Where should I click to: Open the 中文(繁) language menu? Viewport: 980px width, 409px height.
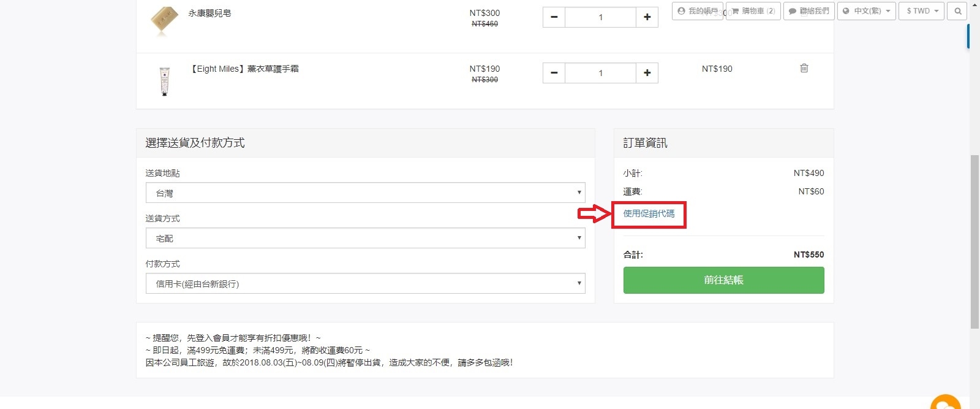pos(866,11)
